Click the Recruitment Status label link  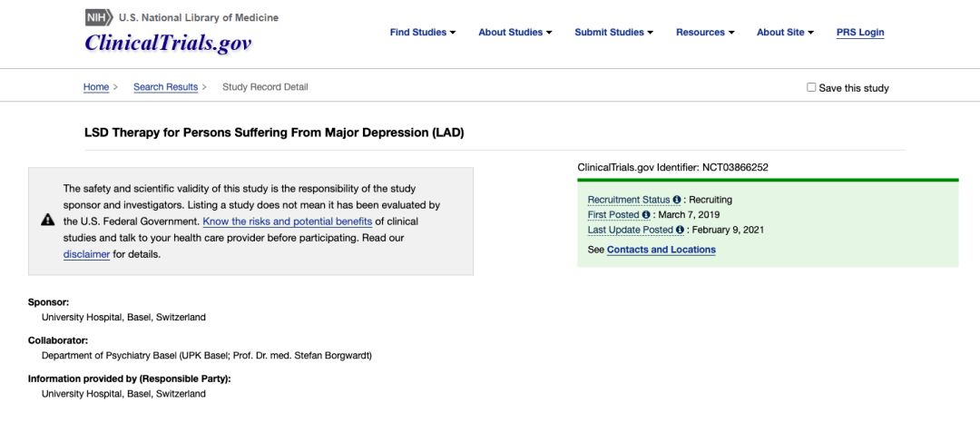point(629,200)
